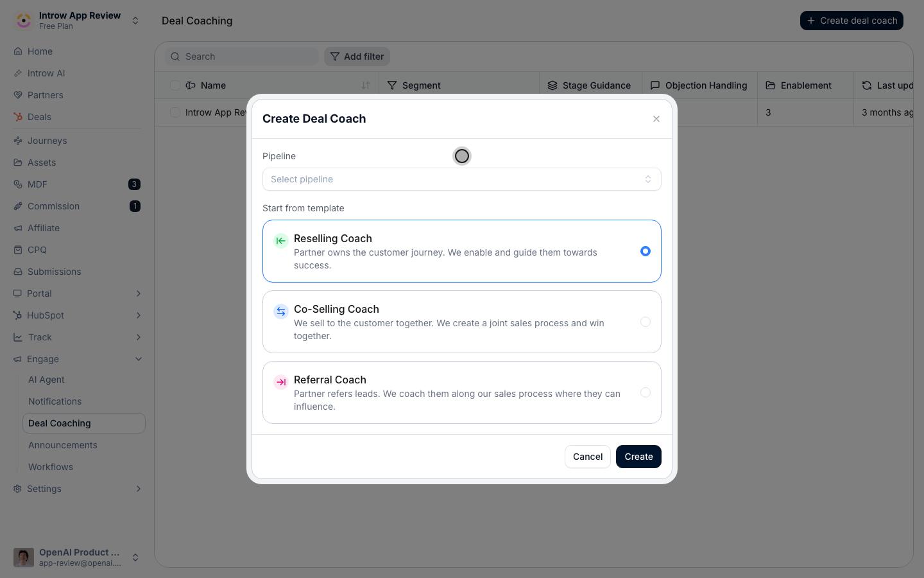924x578 pixels.
Task: Expand the Track sidebar section
Action: (139, 337)
